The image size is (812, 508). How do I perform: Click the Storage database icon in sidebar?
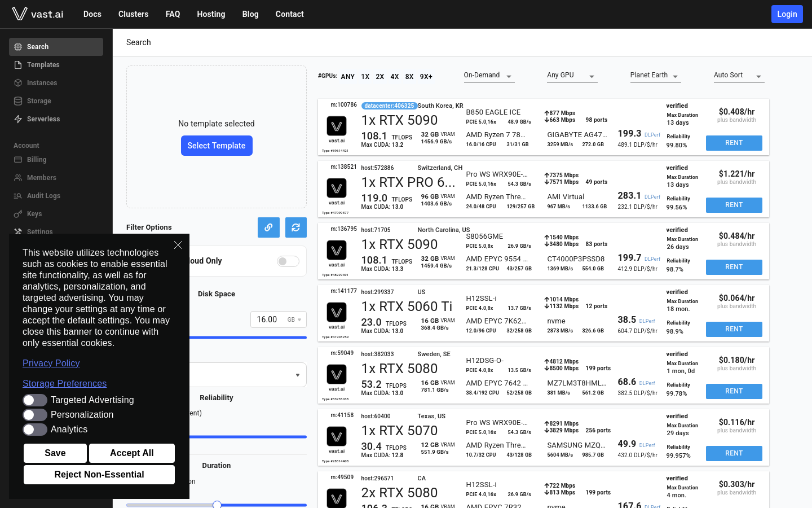click(x=18, y=101)
